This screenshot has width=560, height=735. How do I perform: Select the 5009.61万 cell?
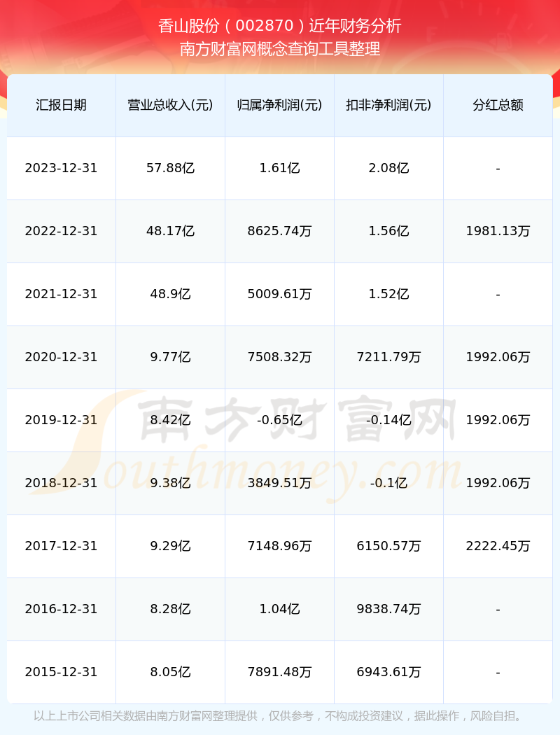coord(279,294)
